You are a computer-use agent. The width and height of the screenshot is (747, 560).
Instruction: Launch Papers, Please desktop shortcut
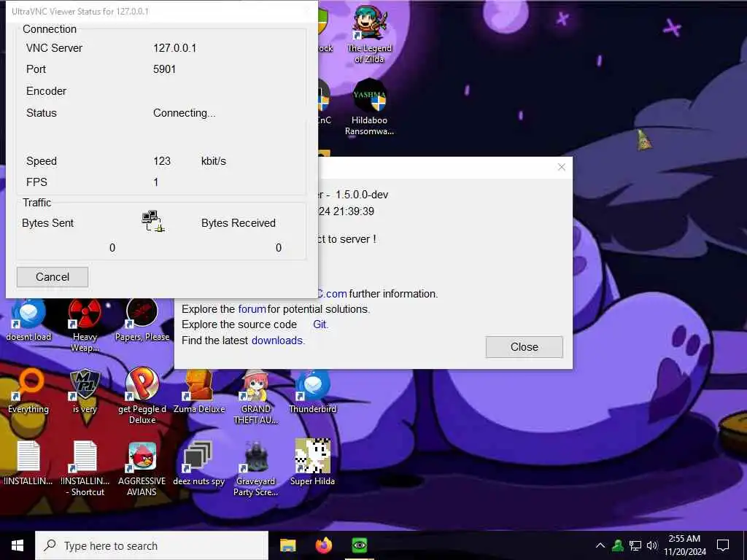[x=142, y=321]
